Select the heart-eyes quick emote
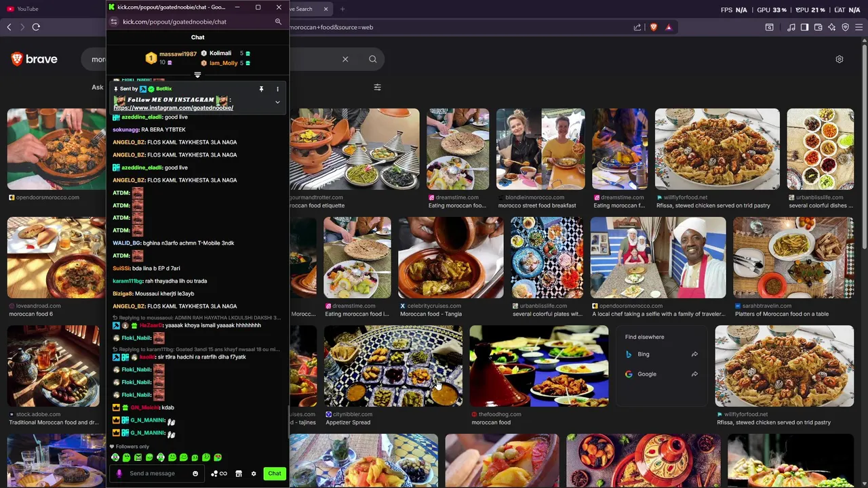868x488 pixels. (x=218, y=457)
